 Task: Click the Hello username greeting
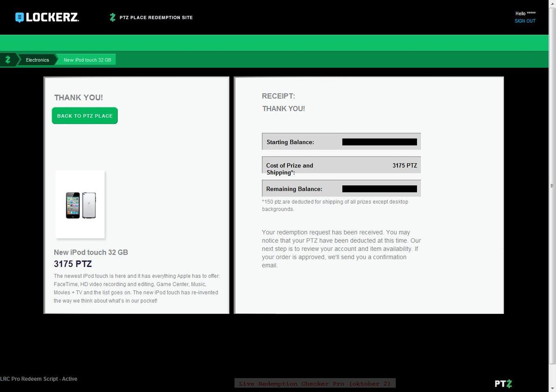pos(524,14)
